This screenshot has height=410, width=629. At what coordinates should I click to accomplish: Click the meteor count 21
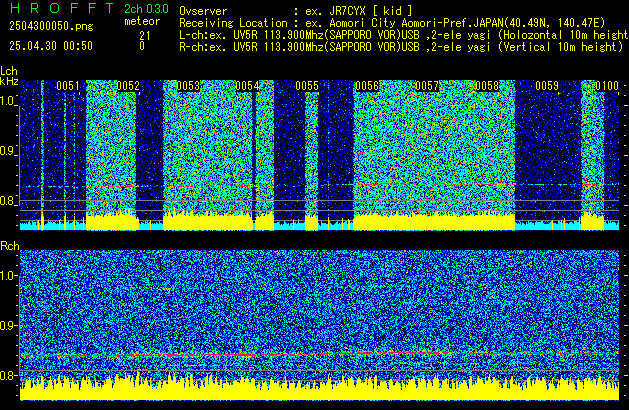(145, 36)
